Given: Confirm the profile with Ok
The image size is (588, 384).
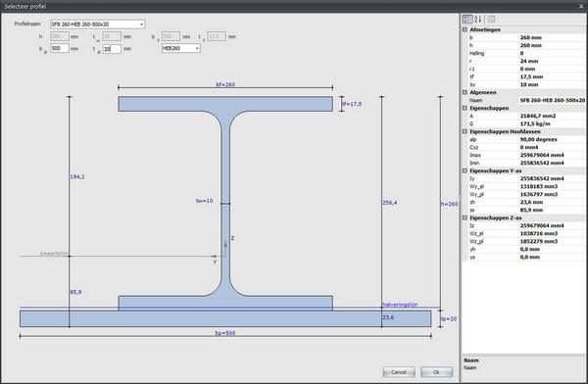Looking at the screenshot, I should [436, 372].
